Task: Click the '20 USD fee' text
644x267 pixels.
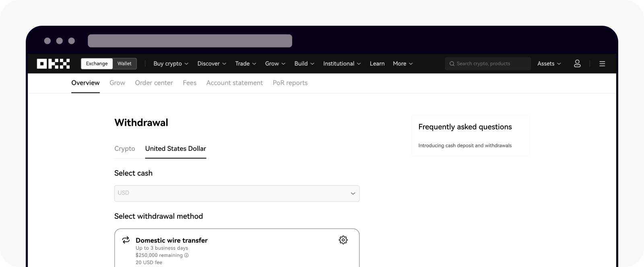Action: click(x=149, y=263)
